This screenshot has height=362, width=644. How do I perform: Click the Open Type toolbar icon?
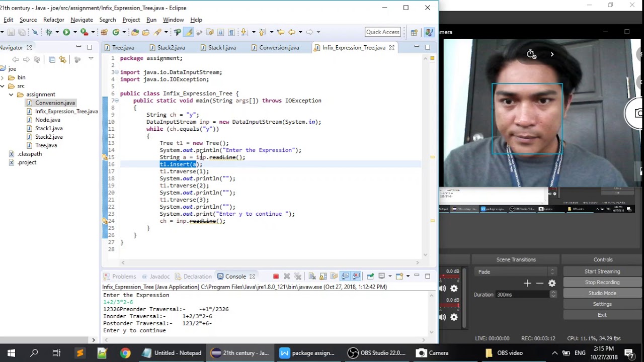[135, 32]
